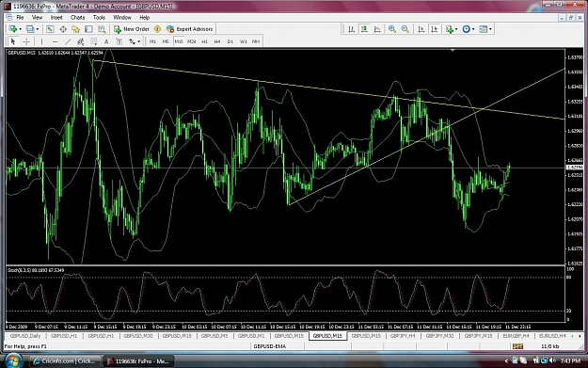588x368 pixels.
Task: Switch chart to line chart mode
Action: (x=377, y=29)
